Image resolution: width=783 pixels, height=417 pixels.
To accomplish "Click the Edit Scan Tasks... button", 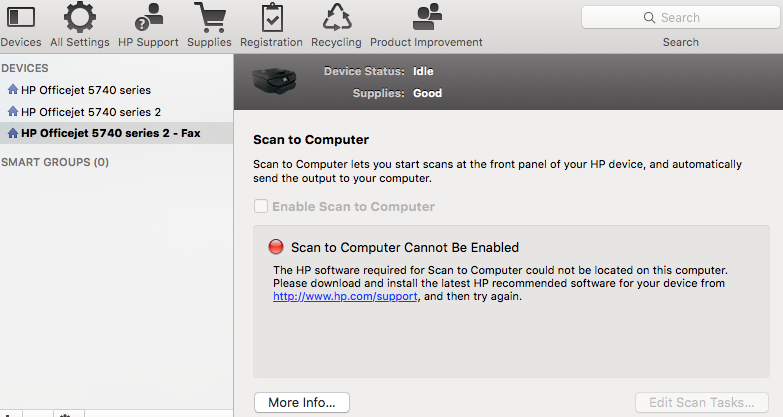I will [x=702, y=403].
